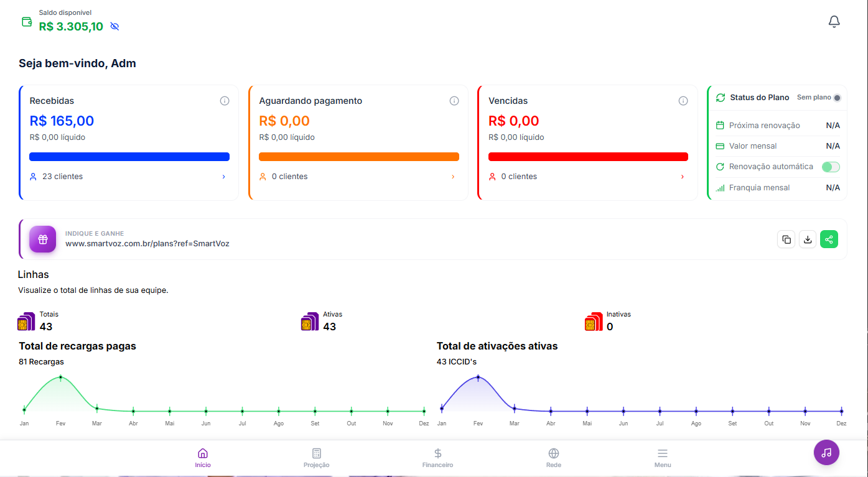Share the referral link via green button

coord(829,239)
